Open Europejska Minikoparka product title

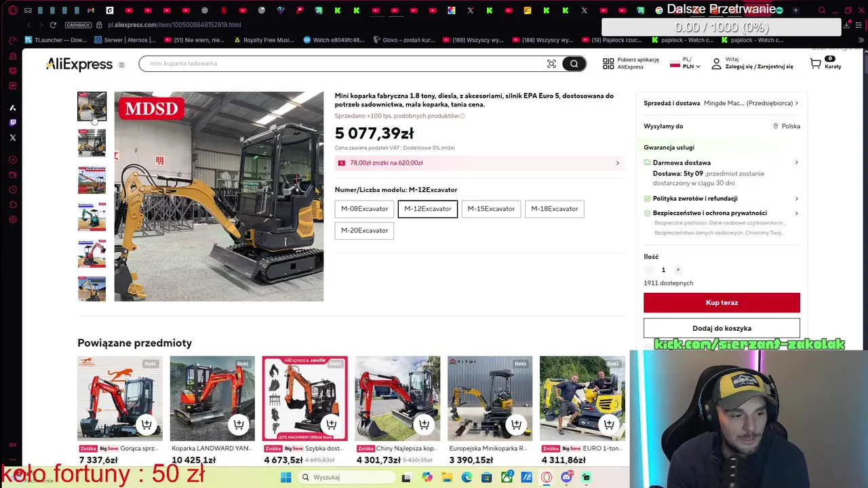[489, 449]
